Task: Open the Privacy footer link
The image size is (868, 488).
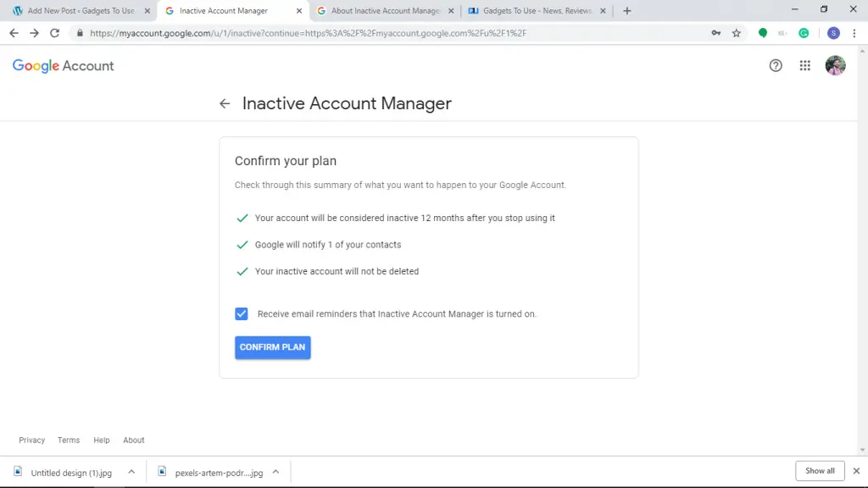Action: pos(31,441)
